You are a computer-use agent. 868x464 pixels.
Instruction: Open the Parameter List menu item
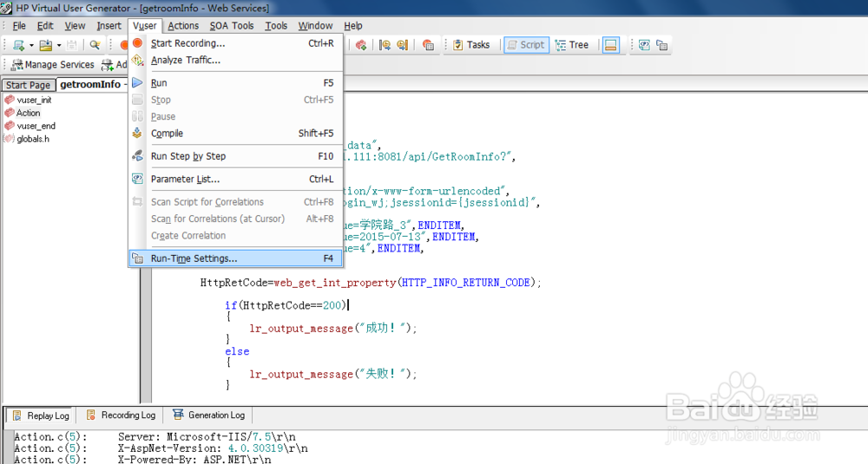click(236, 180)
